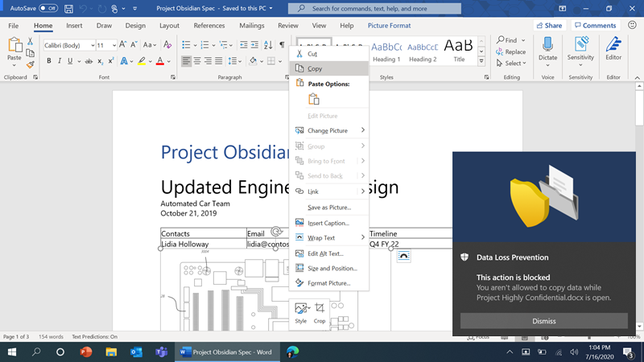
Task: Click Share button
Action: point(549,26)
